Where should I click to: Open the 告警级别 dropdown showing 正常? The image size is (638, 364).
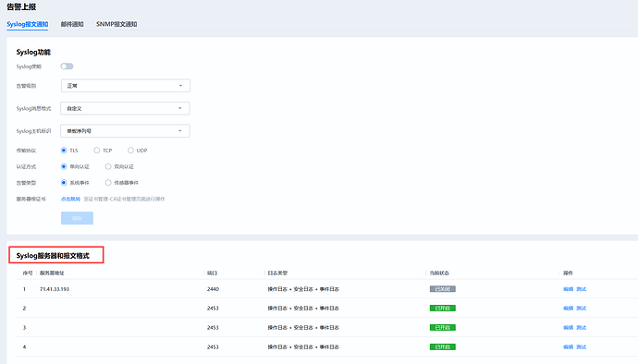(126, 86)
